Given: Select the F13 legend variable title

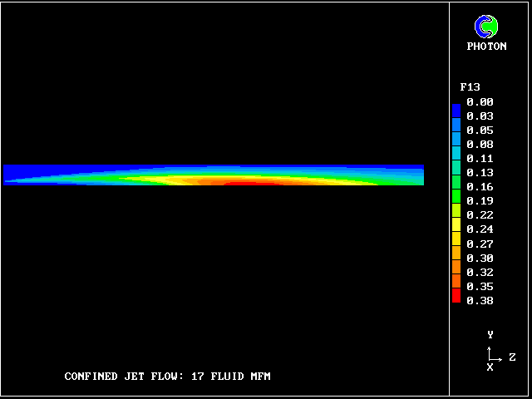Looking at the screenshot, I should pos(470,86).
